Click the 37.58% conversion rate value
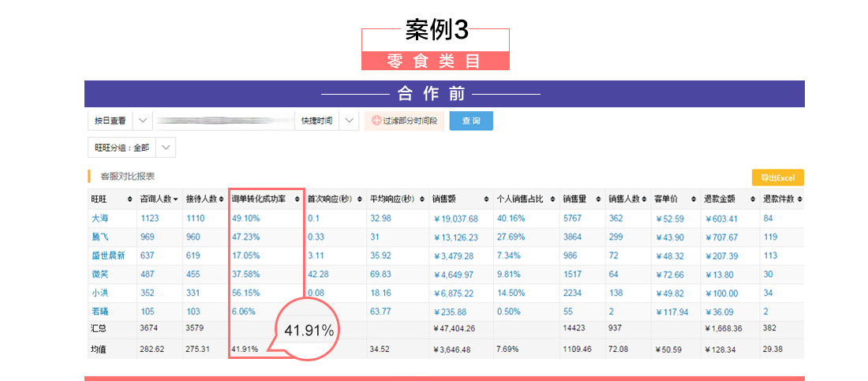868x381 pixels. [x=245, y=275]
